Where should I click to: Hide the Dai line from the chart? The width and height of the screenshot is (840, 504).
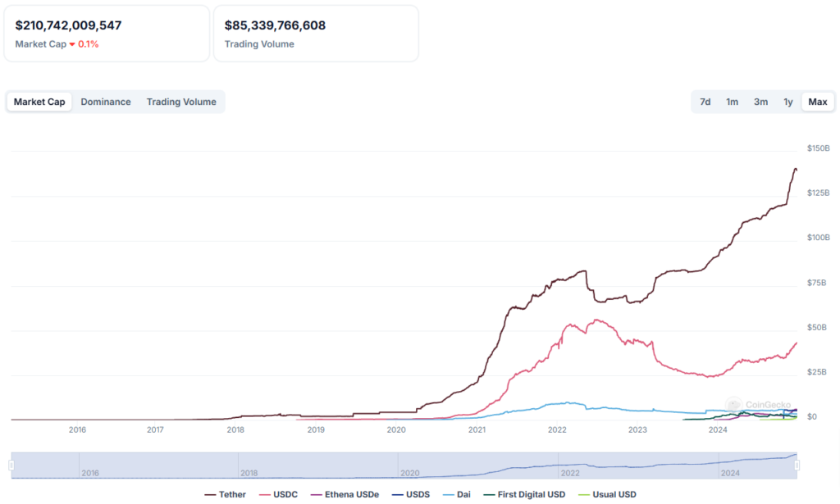458,494
